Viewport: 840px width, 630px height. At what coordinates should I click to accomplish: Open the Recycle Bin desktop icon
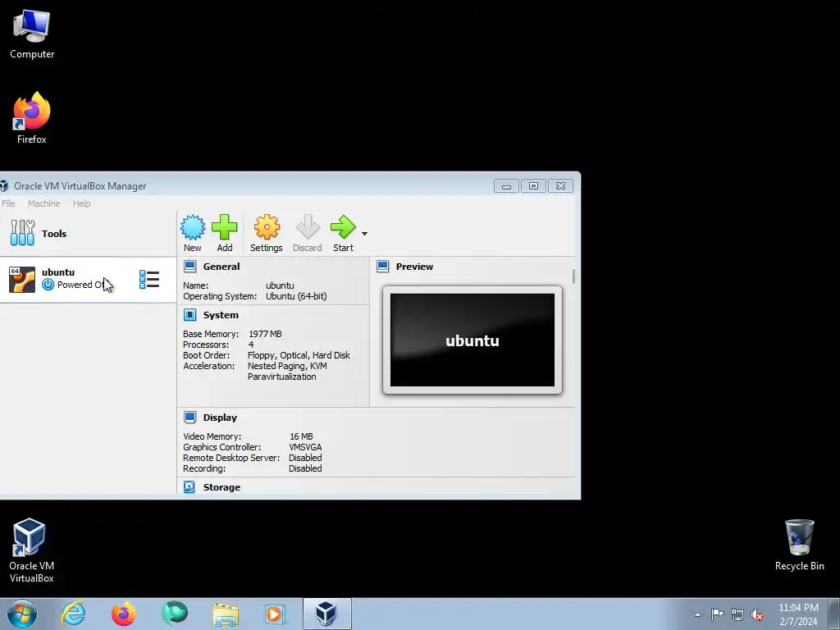pos(799,545)
